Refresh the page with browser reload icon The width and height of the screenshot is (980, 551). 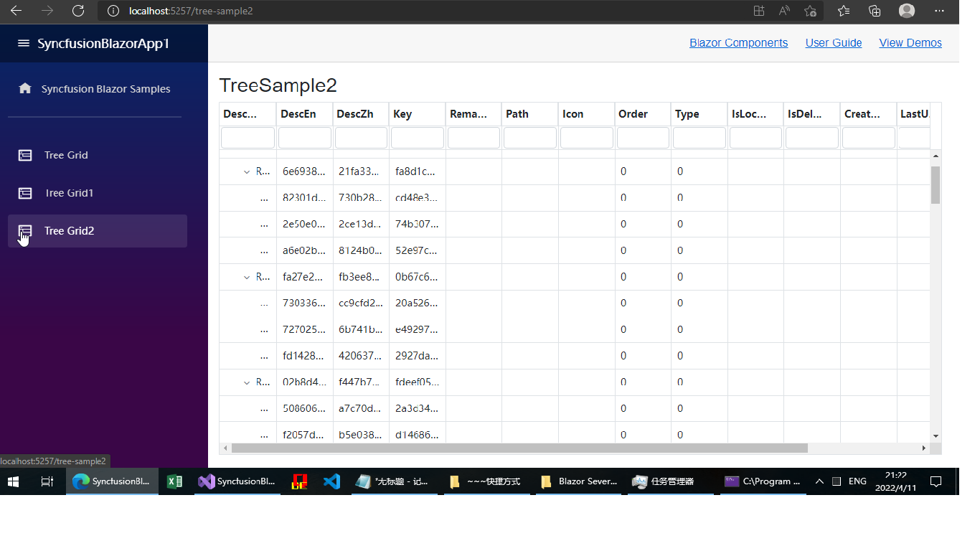tap(78, 11)
